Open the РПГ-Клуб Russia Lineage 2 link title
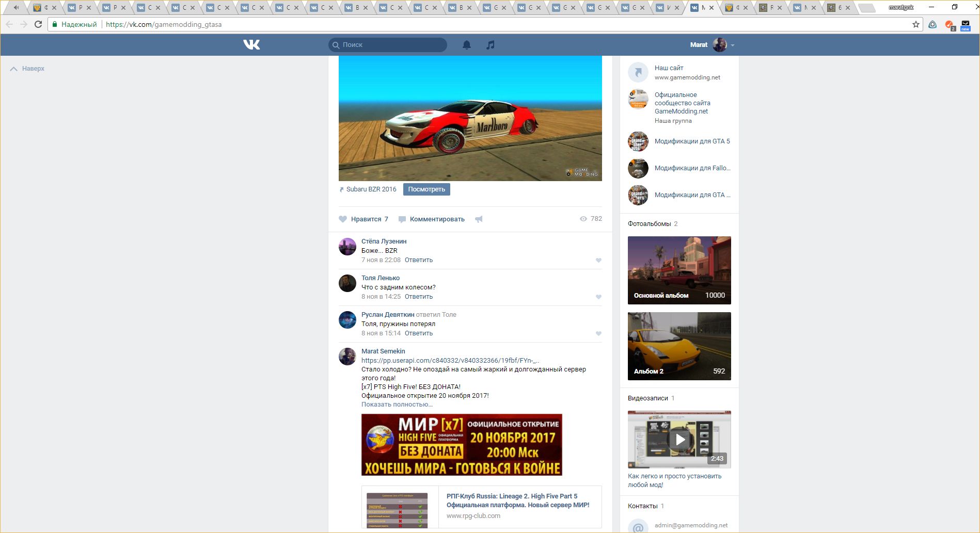Viewport: 980px width, 533px height. [518, 500]
